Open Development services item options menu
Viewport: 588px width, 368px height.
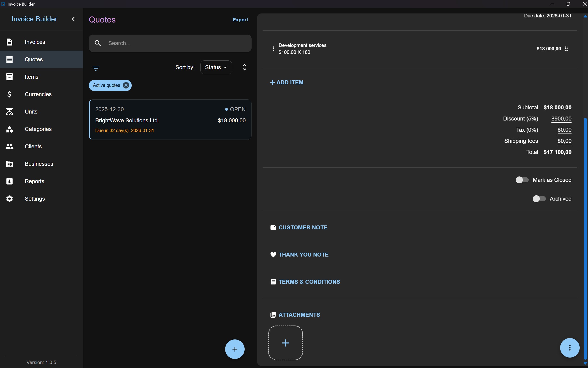tap(273, 49)
